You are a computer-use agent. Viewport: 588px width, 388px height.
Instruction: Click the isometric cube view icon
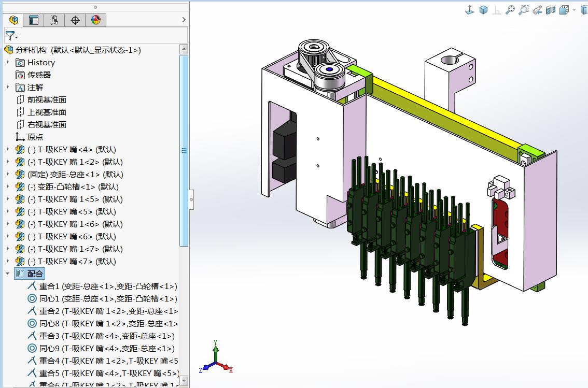coord(483,10)
